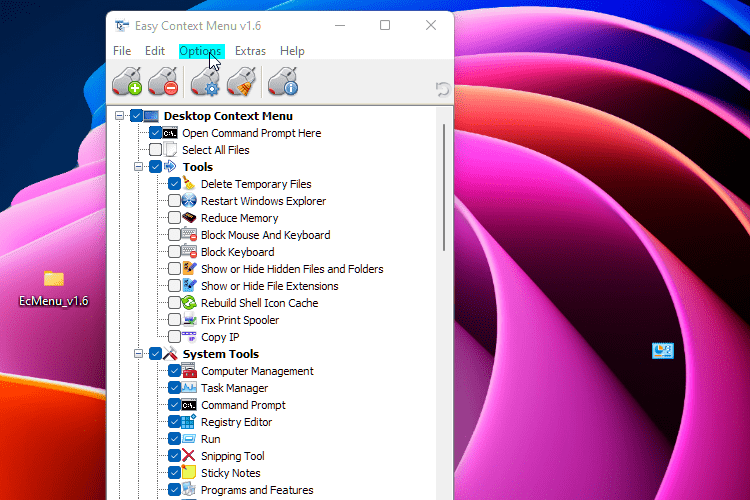
Task: Click the Reduce Memory chip icon
Action: tap(189, 218)
